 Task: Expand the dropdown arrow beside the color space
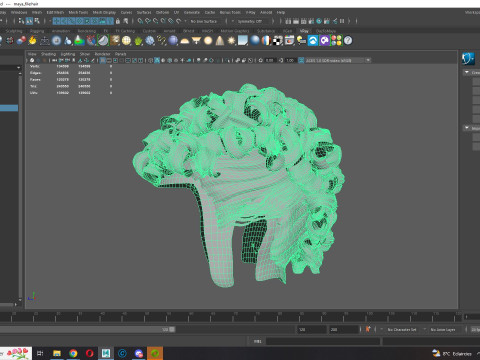368,60
